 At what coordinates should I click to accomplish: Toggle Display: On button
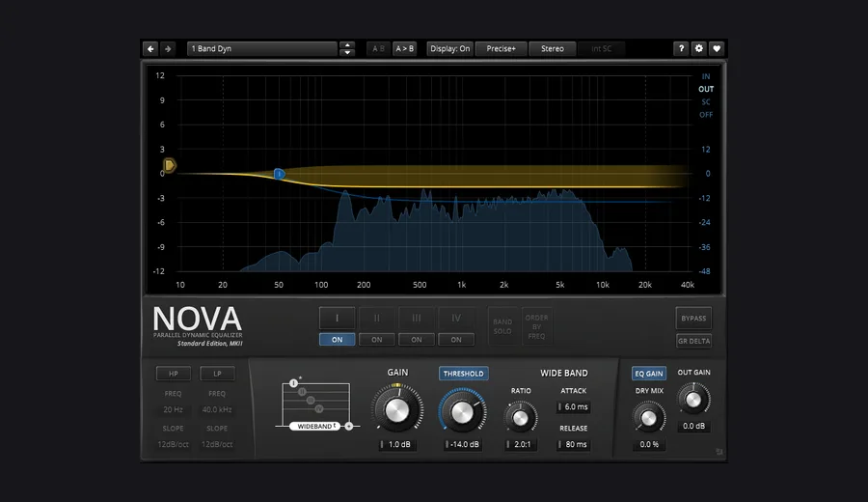450,49
